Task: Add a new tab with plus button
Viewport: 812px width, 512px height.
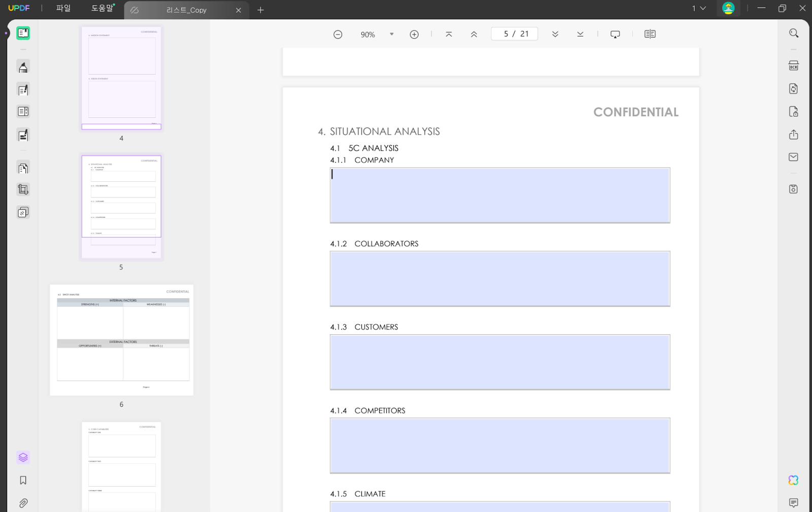Action: pos(260,10)
